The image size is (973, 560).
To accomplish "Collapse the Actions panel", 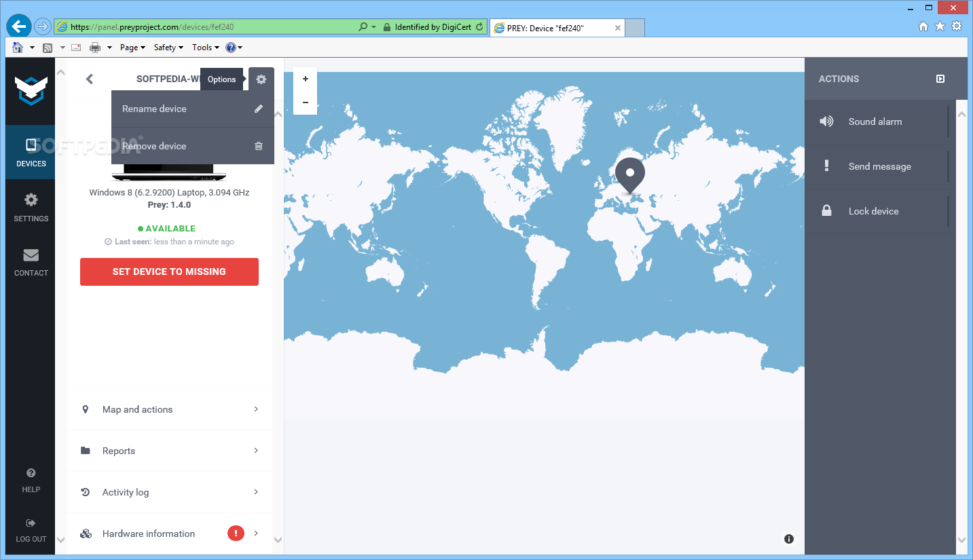I will pyautogui.click(x=940, y=79).
